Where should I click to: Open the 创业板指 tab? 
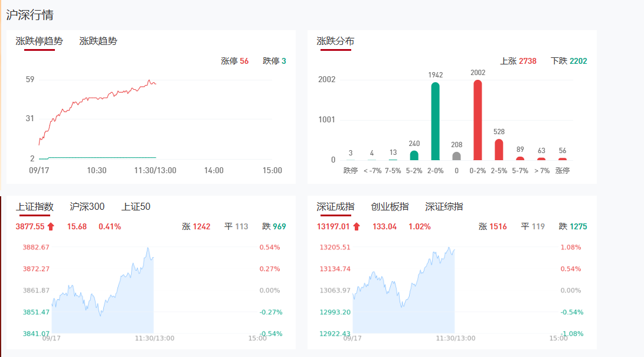390,207
